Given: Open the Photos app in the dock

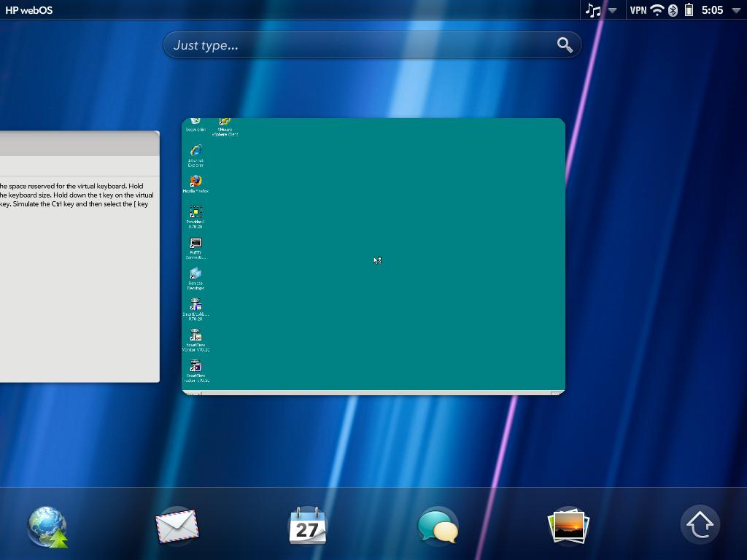Looking at the screenshot, I should (x=568, y=526).
